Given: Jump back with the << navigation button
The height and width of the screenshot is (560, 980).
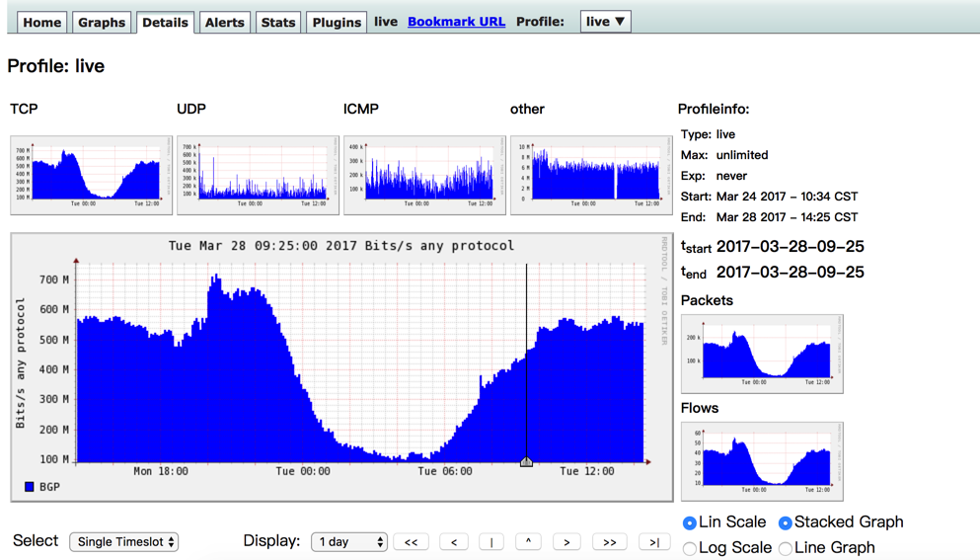Looking at the screenshot, I should 411,542.
